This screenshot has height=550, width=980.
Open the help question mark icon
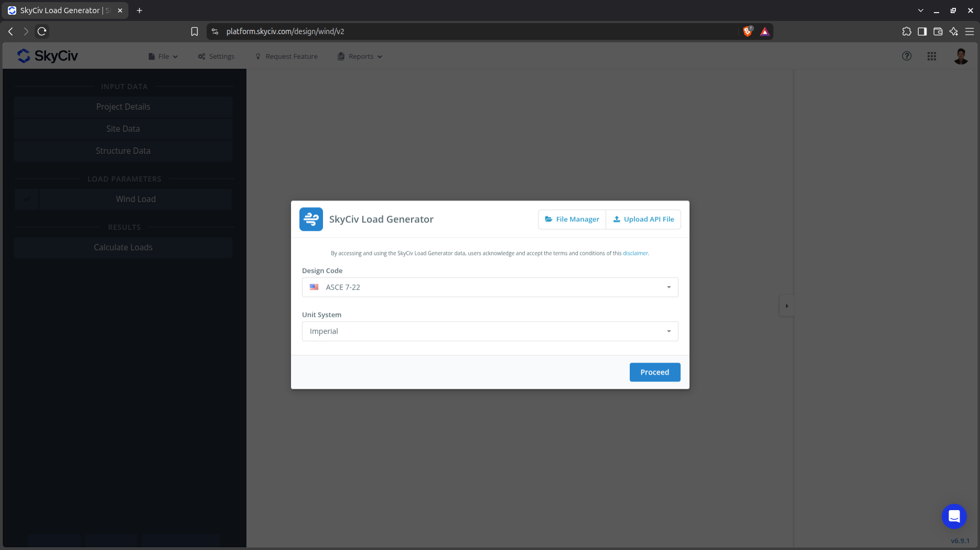907,56
